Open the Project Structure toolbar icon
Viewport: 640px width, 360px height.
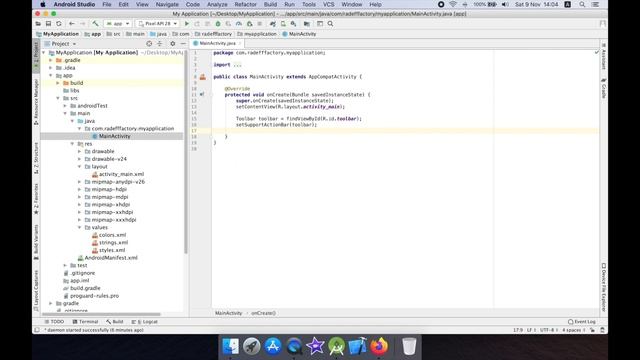click(x=307, y=24)
